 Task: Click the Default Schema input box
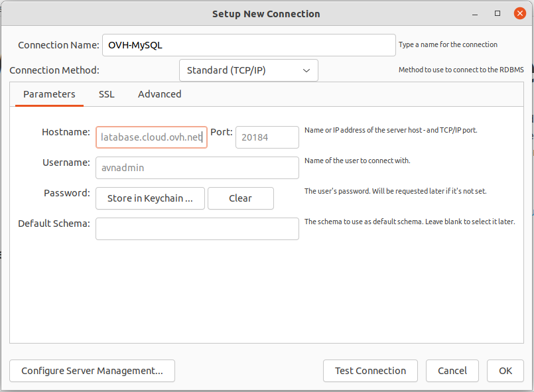[x=197, y=229]
